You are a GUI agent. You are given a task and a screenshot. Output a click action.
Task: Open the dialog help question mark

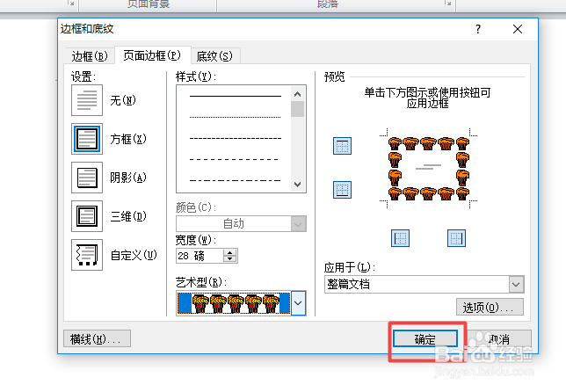point(478,29)
